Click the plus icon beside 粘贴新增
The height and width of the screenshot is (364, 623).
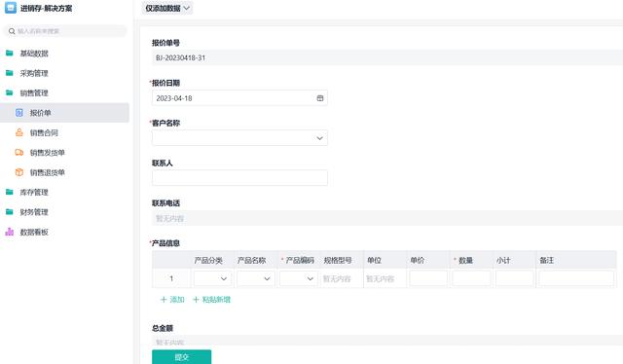(x=196, y=300)
